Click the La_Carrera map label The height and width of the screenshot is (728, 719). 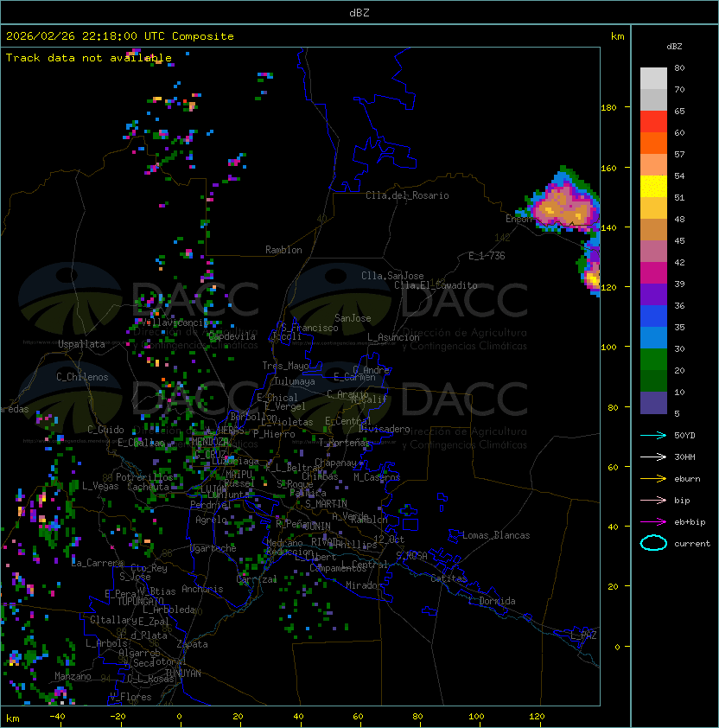coord(98,563)
